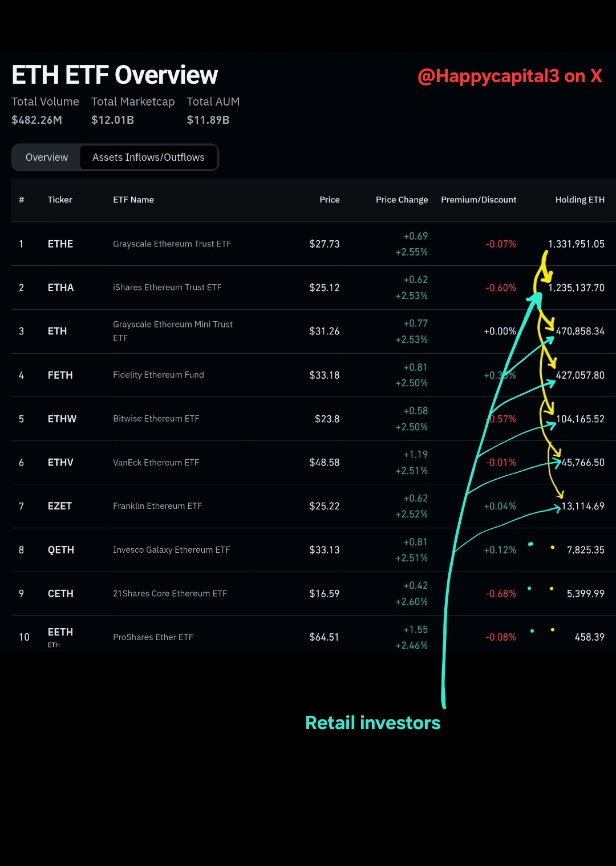Click the 7,825.35 holding value
This screenshot has height=866, width=616.
pyautogui.click(x=586, y=550)
